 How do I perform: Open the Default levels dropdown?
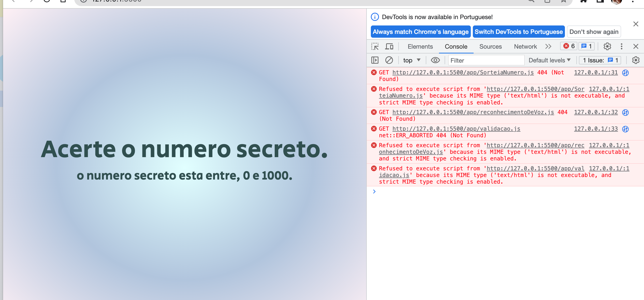tap(550, 60)
